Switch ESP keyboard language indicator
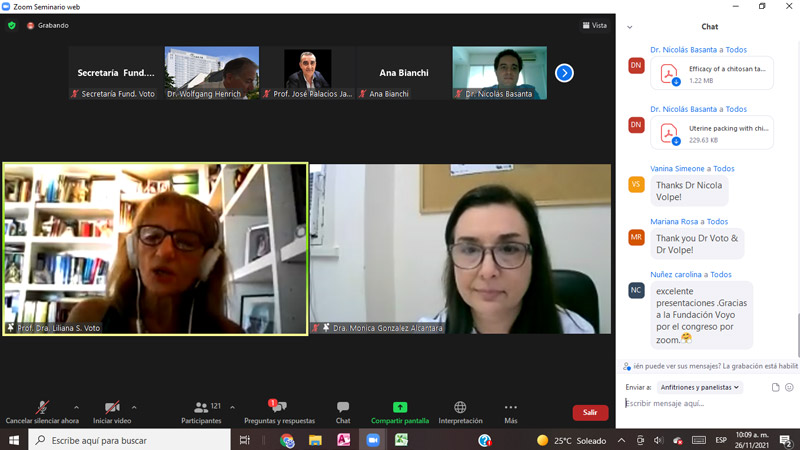Image resolution: width=800 pixels, height=450 pixels. 721,440
